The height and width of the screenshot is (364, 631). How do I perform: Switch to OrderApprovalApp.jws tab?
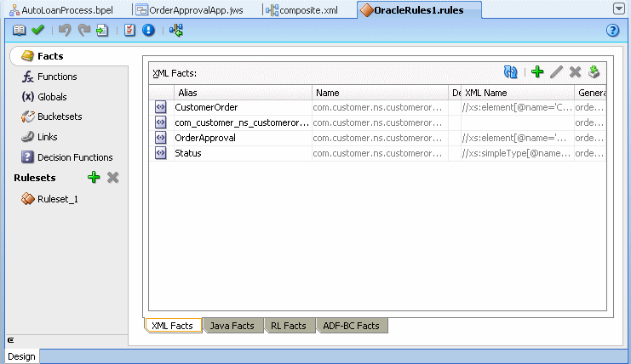(196, 10)
